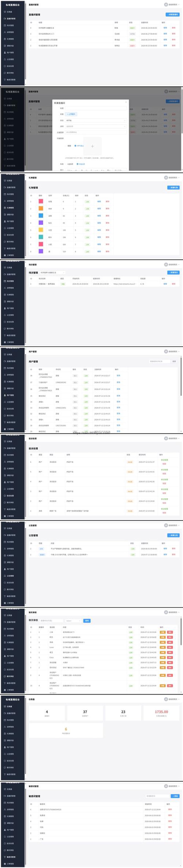The width and height of the screenshot is (183, 868).
Task: Click 订单管理 sidebar icon on 公告管理 page
Action: click(x=5, y=603)
